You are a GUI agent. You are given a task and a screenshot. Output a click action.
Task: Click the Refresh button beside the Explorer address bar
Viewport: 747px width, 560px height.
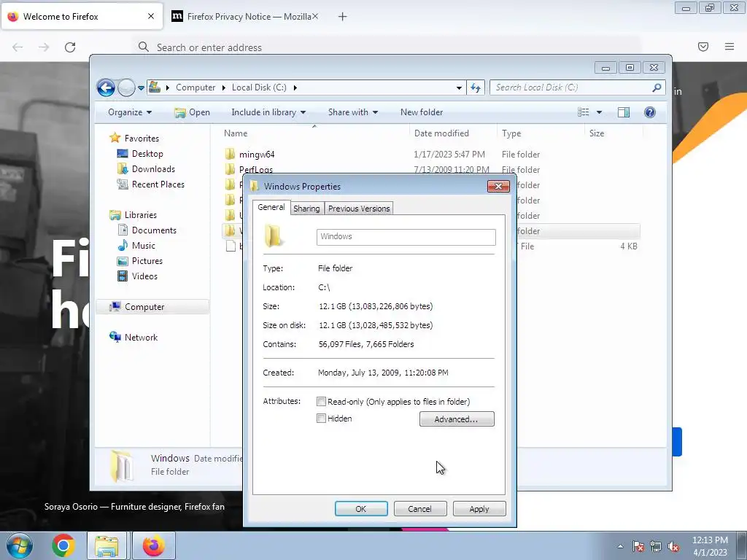[x=476, y=87]
